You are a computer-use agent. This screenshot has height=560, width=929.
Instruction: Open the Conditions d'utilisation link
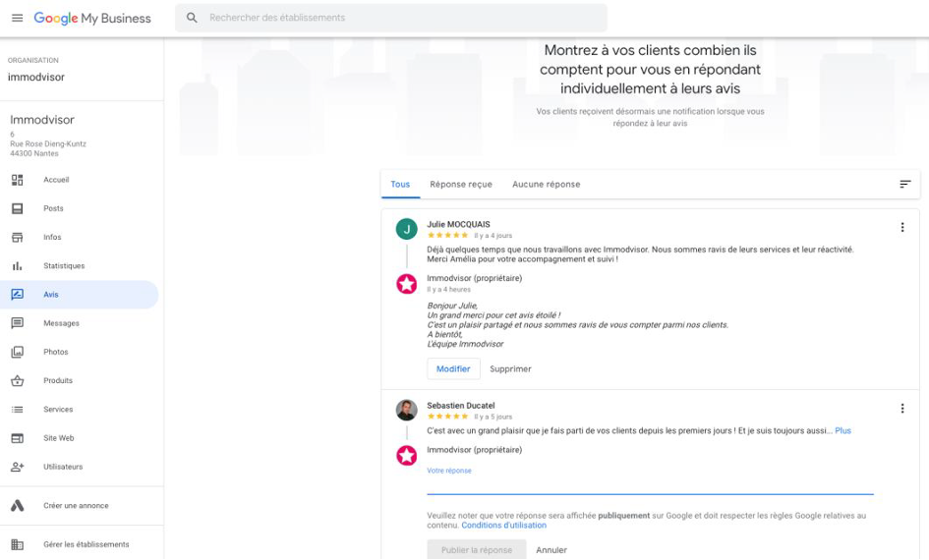point(503,526)
